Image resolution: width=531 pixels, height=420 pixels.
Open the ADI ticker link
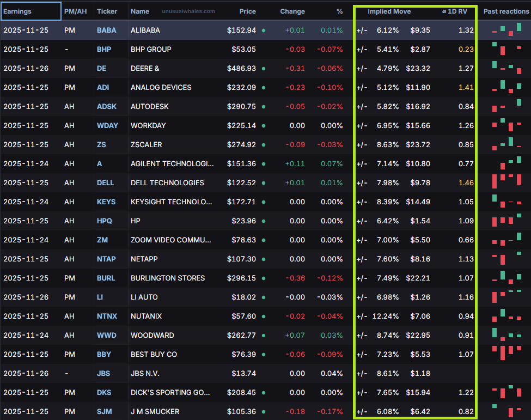click(102, 87)
